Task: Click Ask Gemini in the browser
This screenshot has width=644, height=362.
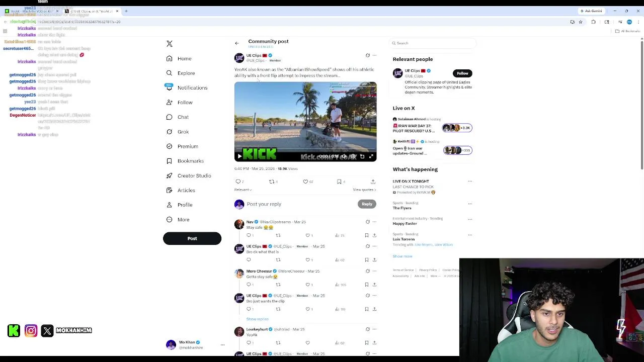Action: tap(591, 11)
